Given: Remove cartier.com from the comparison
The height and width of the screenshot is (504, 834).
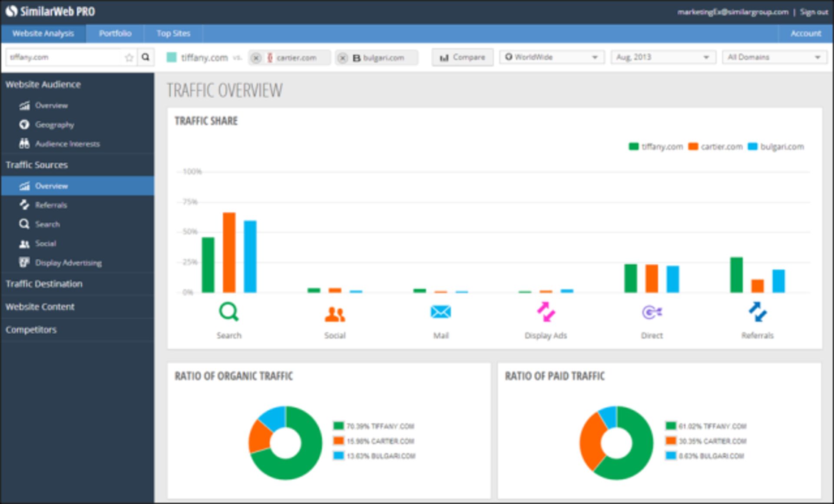Looking at the screenshot, I should click(x=256, y=58).
